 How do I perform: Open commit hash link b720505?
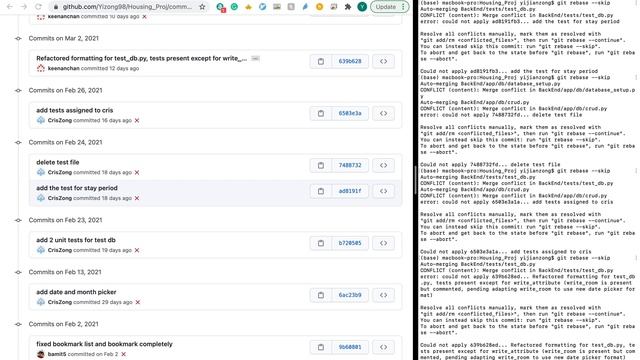350,243
